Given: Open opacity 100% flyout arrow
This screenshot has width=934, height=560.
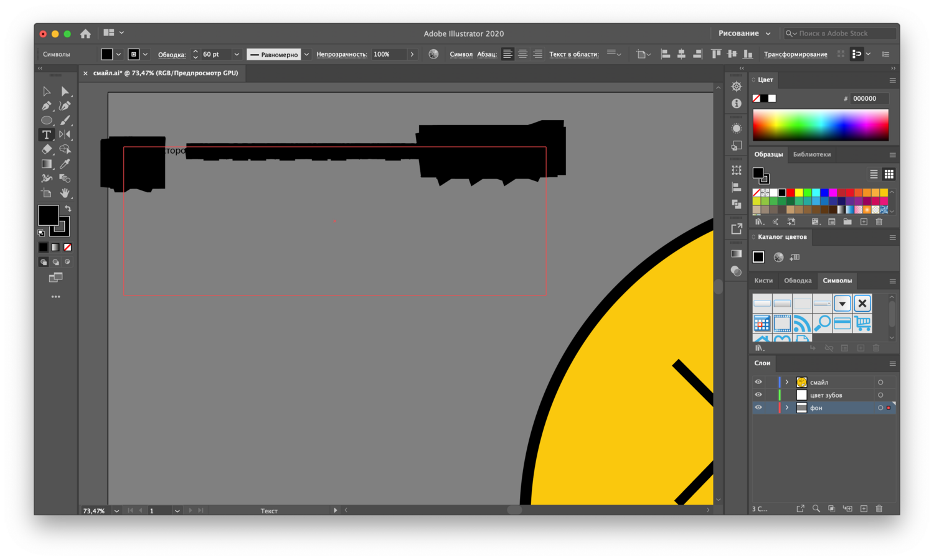Looking at the screenshot, I should (x=412, y=54).
